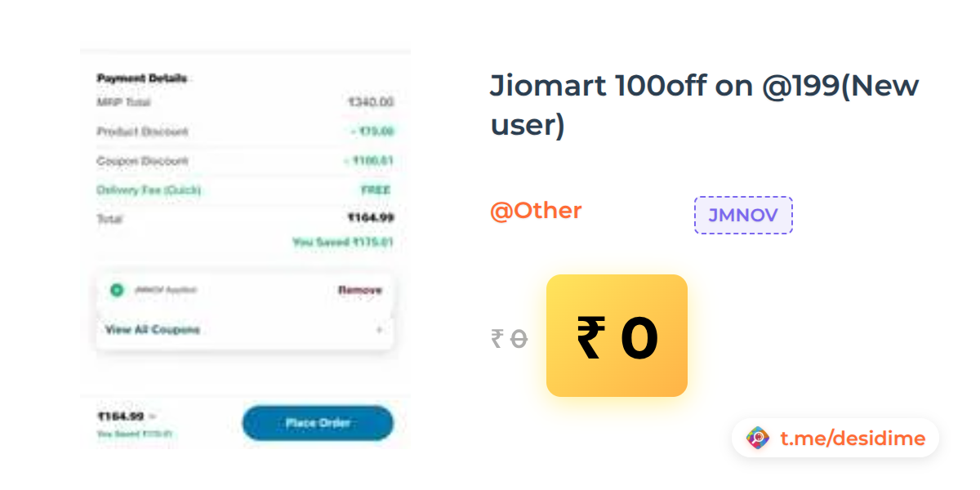Click the MRP Total ₹340.00 value
Viewport: 980px width, 490px height.
(371, 102)
